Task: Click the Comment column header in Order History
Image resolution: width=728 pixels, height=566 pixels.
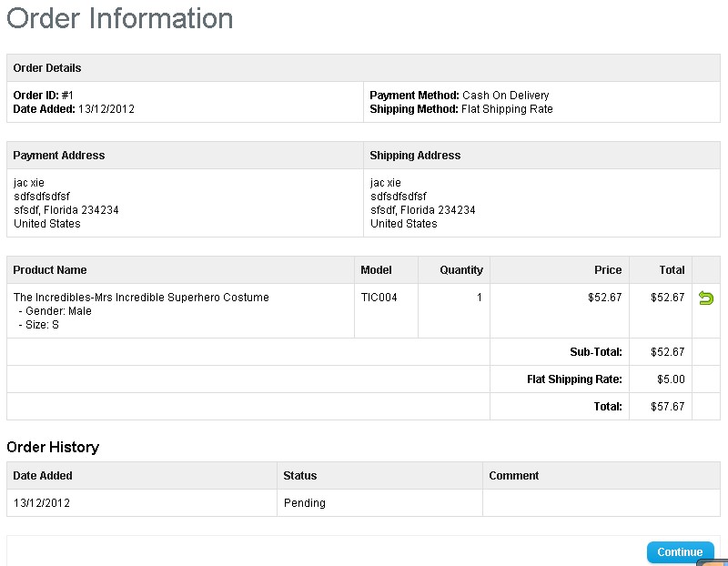Action: pyautogui.click(x=514, y=476)
